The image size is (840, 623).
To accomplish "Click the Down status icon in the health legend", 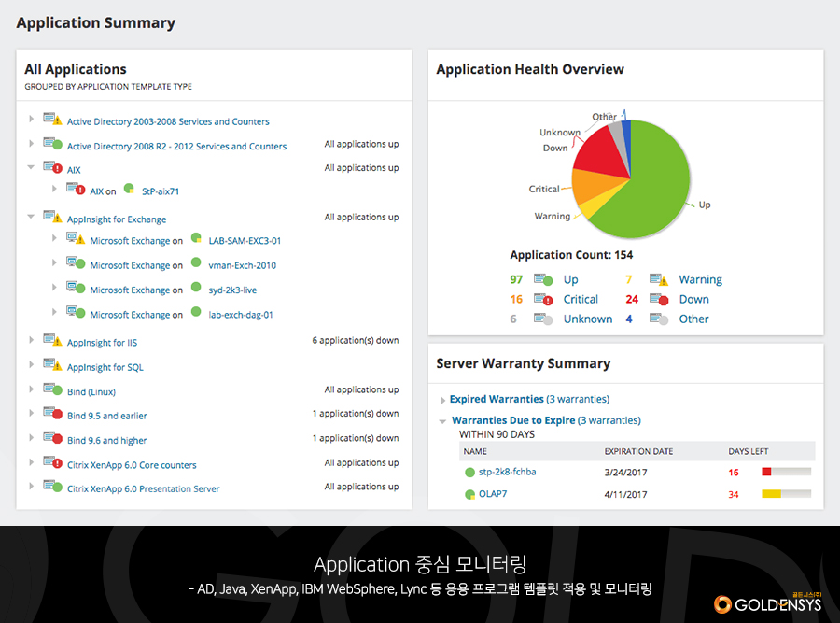I will 659,299.
